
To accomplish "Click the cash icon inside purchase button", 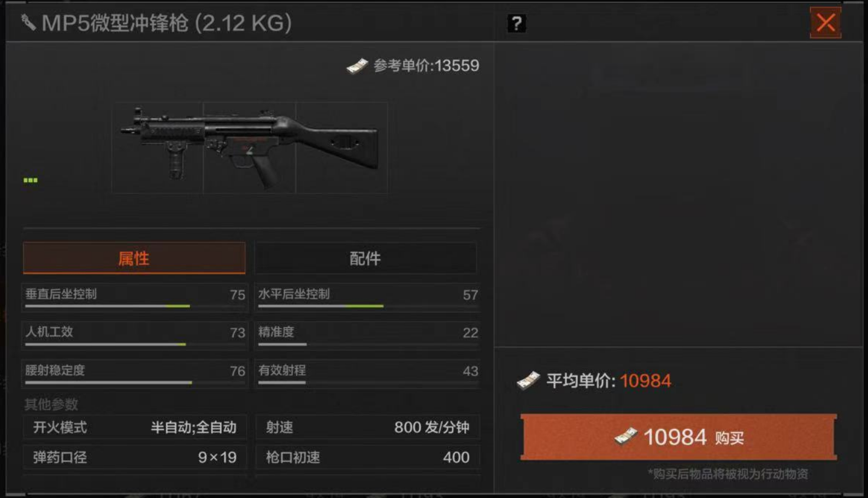I will tap(626, 437).
